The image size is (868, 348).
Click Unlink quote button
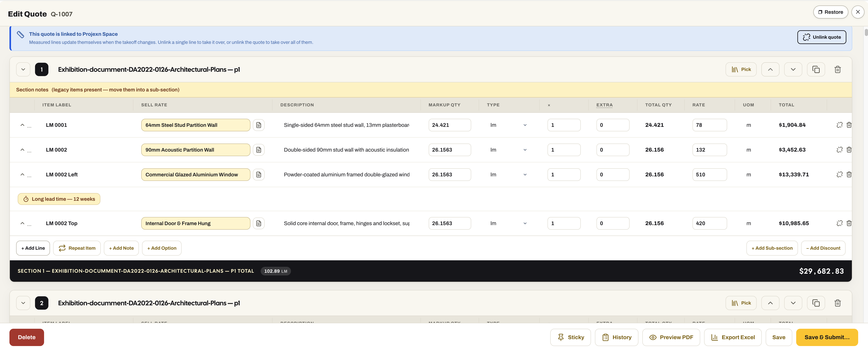pos(822,37)
